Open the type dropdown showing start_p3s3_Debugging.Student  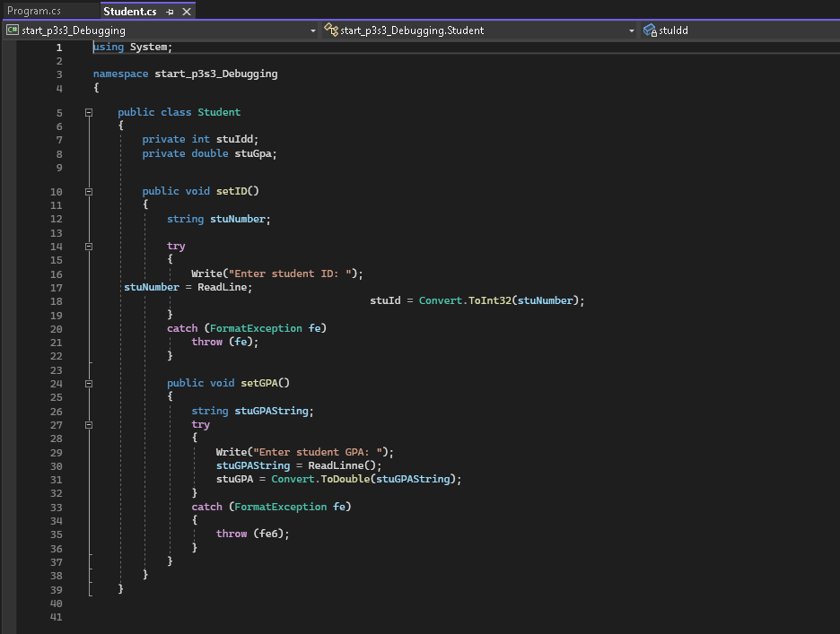(632, 30)
